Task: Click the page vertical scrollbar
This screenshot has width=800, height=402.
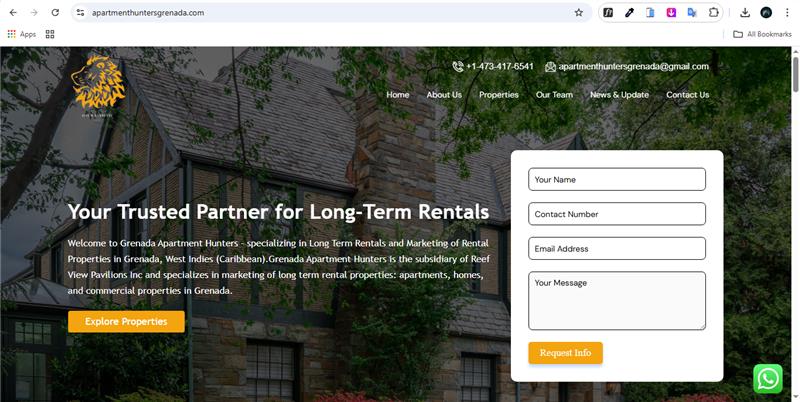Action: [x=795, y=224]
